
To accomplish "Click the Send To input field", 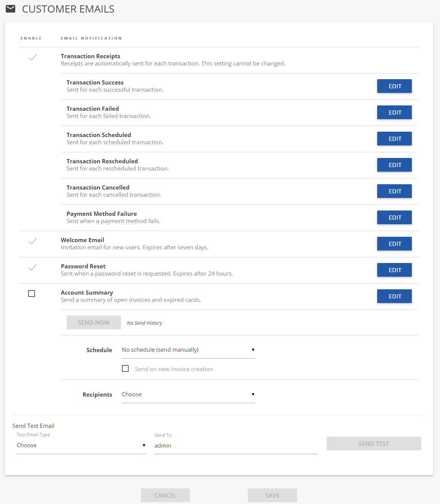I will (236, 446).
